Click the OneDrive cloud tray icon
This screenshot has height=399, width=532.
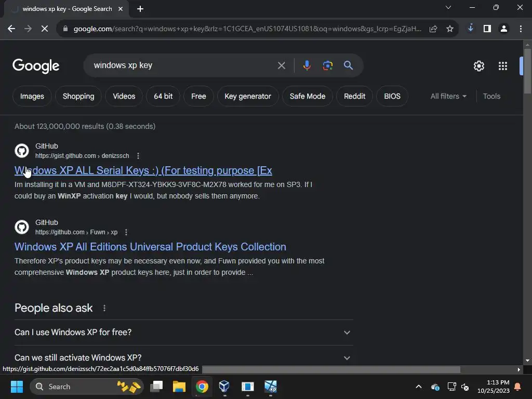coord(435,387)
